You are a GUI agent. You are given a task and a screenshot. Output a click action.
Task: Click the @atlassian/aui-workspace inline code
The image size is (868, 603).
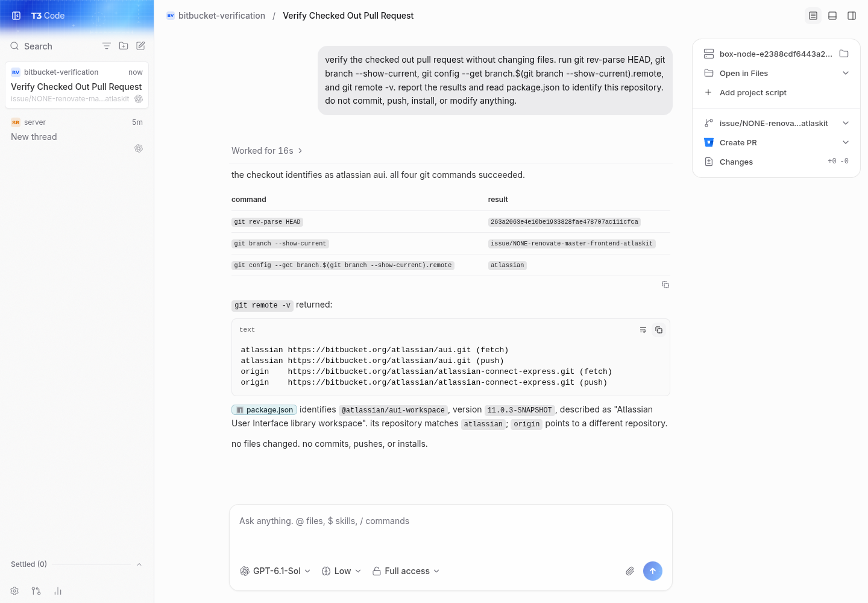click(x=393, y=410)
